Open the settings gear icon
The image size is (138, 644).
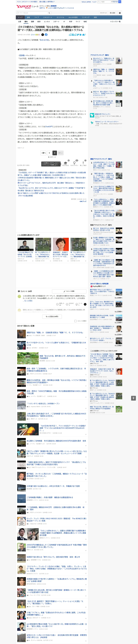[x=120, y=13]
